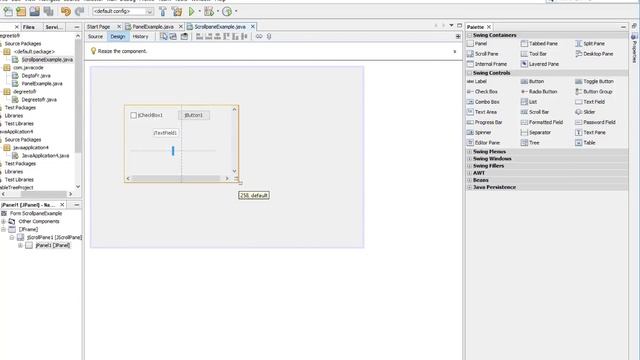Click the New File toolbar icon
Viewport: 640px width, 360px height.
pyautogui.click(x=8, y=11)
